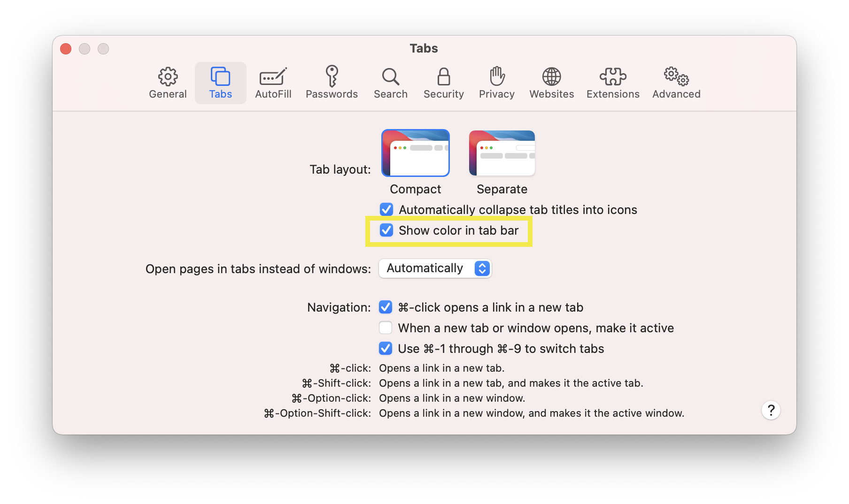Click the ⌘-Shift-click shortcut description
The width and height of the screenshot is (849, 504).
click(511, 383)
